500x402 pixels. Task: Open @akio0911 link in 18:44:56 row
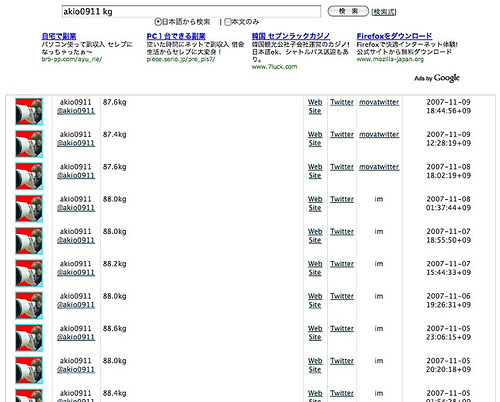click(76, 111)
